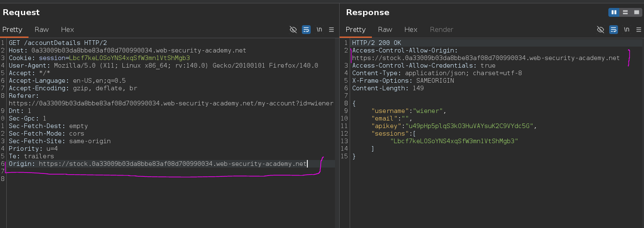The image size is (644, 228).
Task: Click the Response panel title
Action: tap(368, 13)
